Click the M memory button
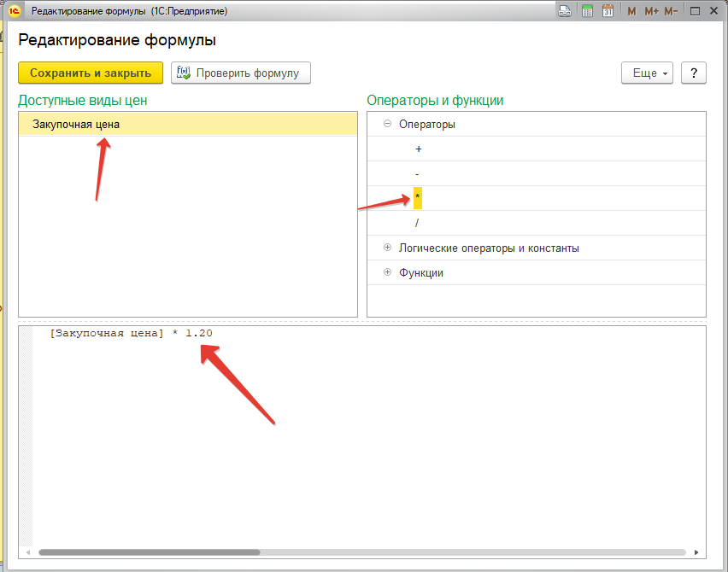 click(631, 11)
